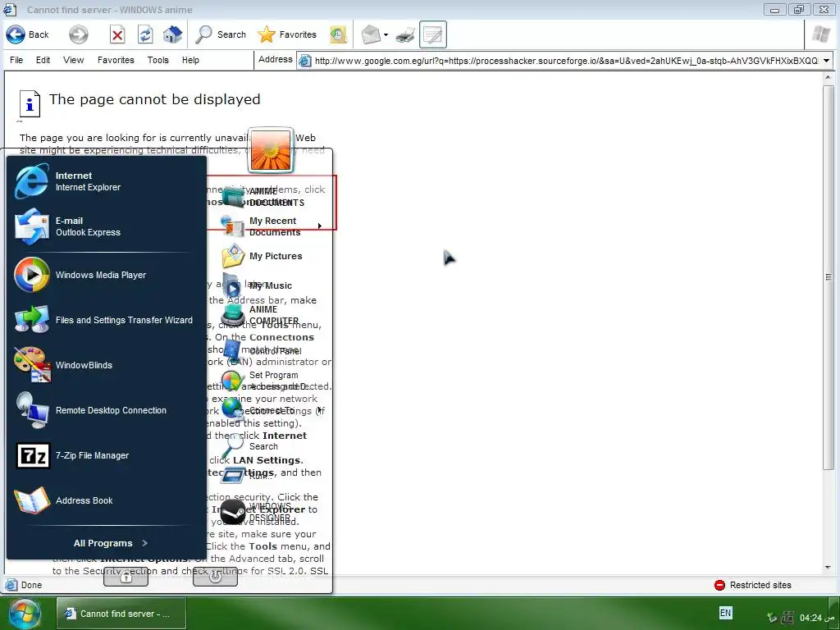Open Outlook Express E-mail entry
The image size is (840, 630).
(106, 226)
